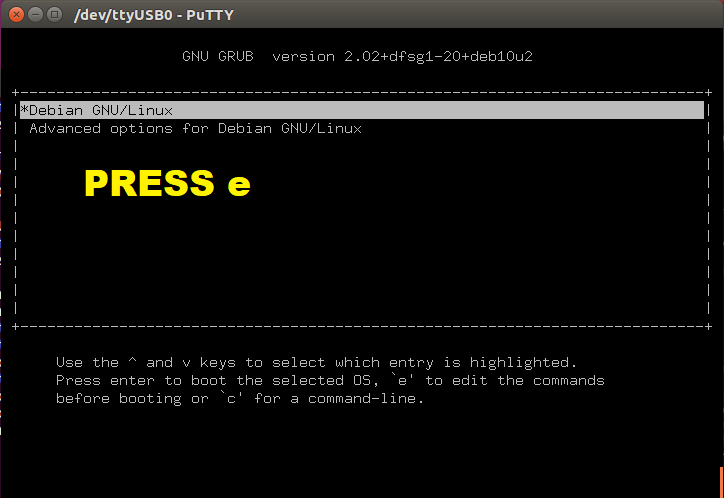Close the PuTTY window

pos(16,15)
